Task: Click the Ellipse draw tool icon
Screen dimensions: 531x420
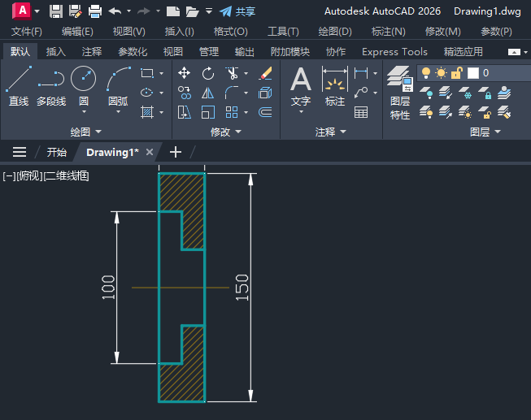Action: (x=147, y=93)
